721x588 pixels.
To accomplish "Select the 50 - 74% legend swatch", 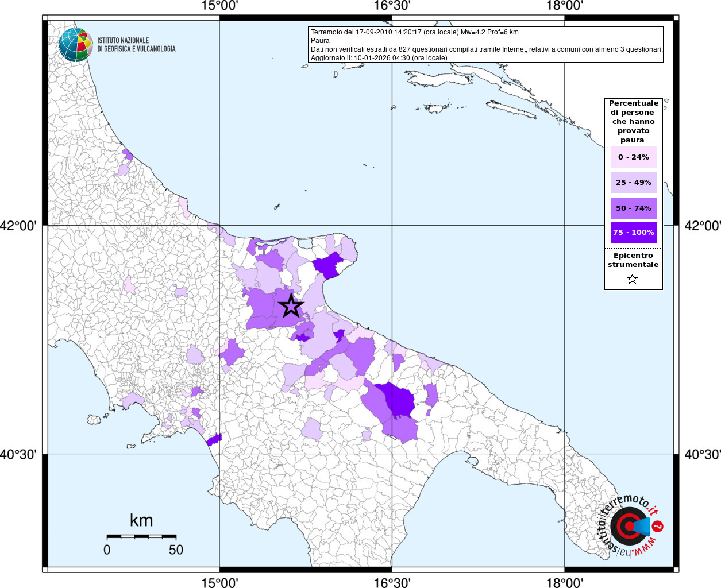I will [x=633, y=208].
